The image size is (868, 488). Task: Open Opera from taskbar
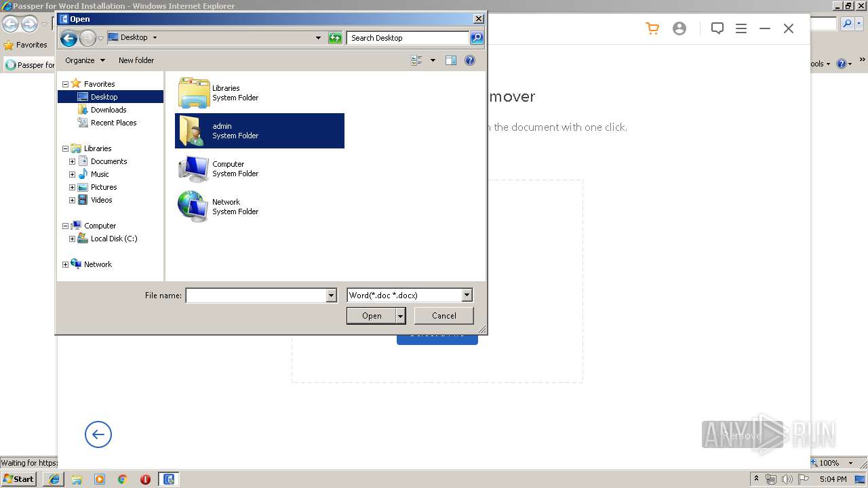coord(145,479)
